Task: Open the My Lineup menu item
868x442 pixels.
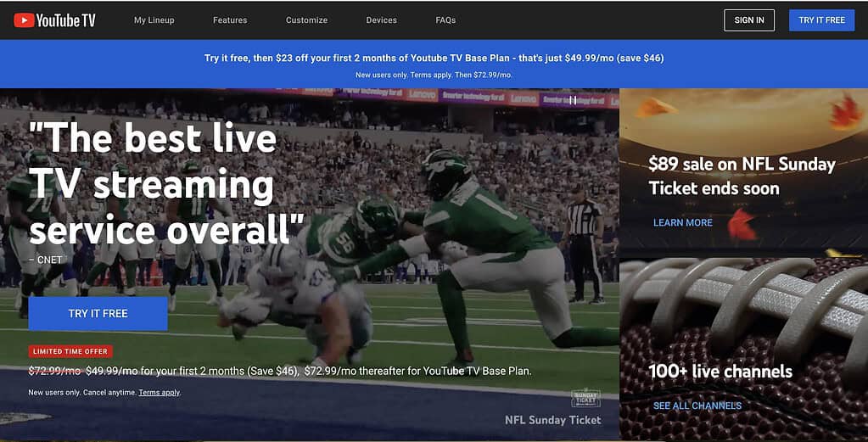Action: click(154, 20)
